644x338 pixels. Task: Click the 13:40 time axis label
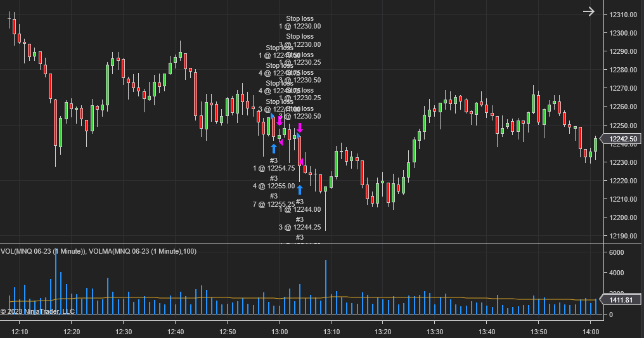click(487, 332)
